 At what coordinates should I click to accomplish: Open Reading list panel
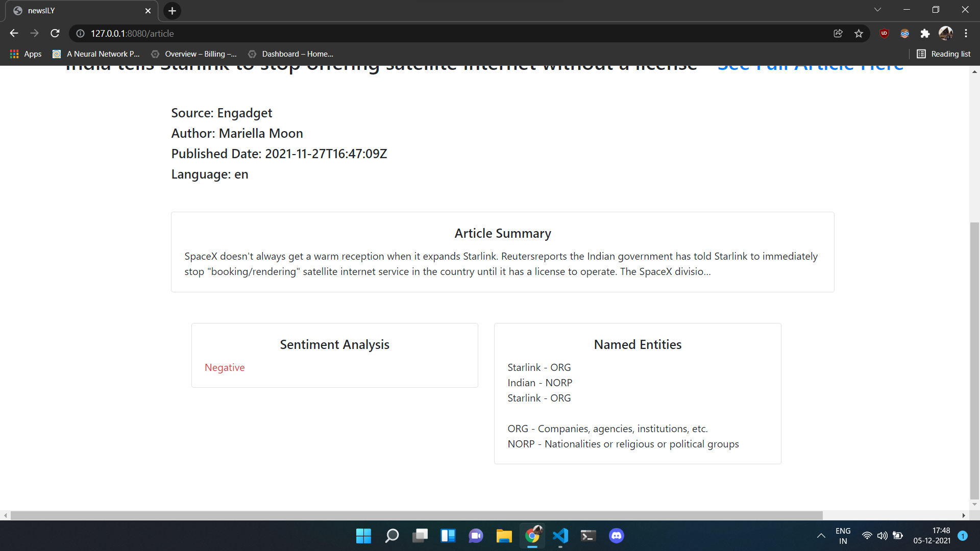click(944, 54)
